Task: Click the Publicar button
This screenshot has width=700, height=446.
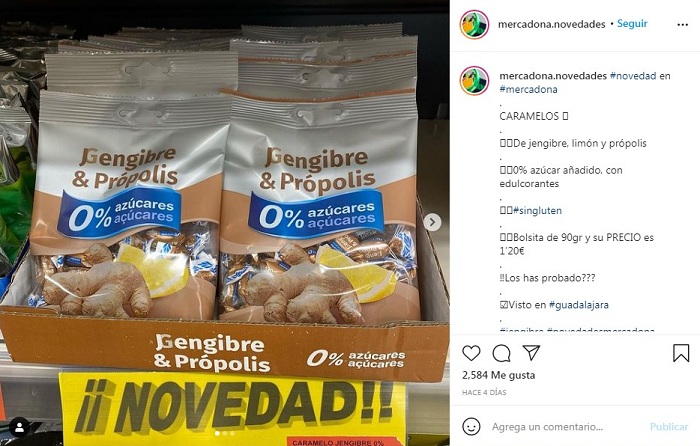Action: tap(668, 427)
